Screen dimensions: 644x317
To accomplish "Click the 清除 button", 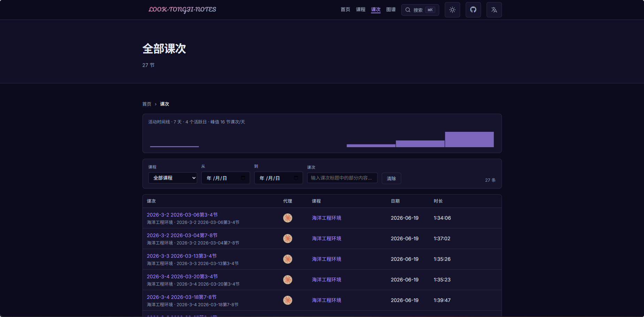I will (391, 178).
